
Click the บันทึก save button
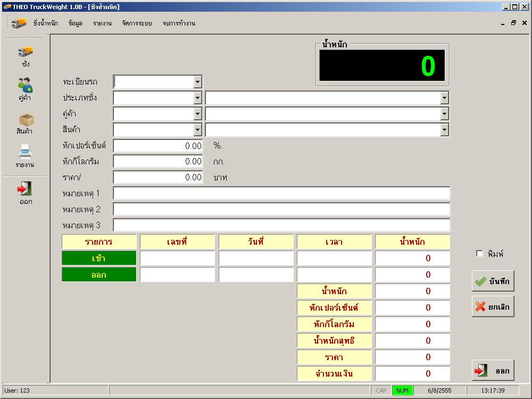click(x=493, y=281)
